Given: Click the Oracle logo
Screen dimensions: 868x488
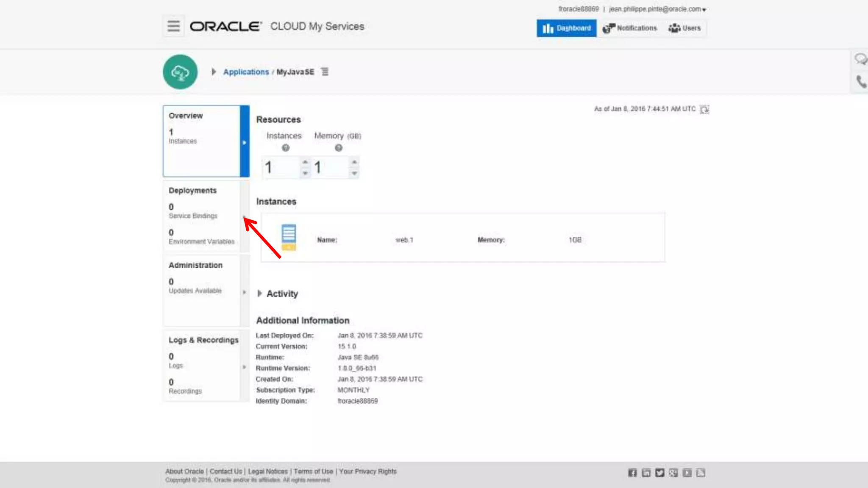Looking at the screenshot, I should (x=226, y=26).
